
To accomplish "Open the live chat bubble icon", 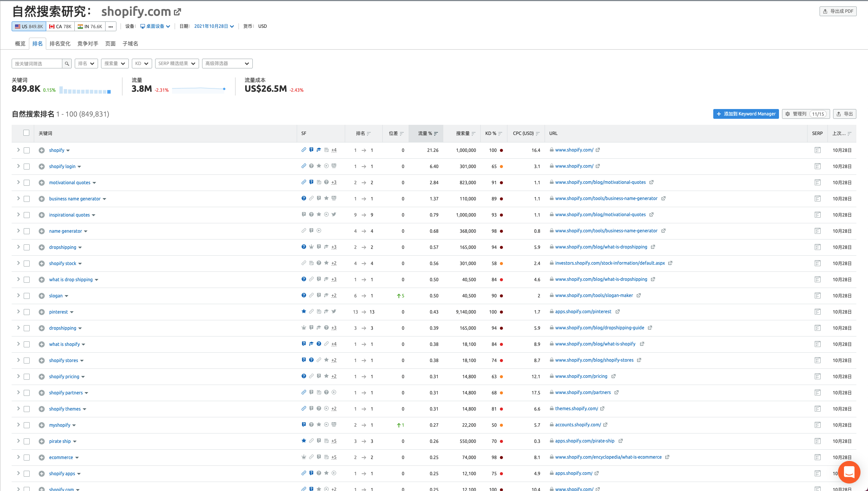I will pos(849,472).
